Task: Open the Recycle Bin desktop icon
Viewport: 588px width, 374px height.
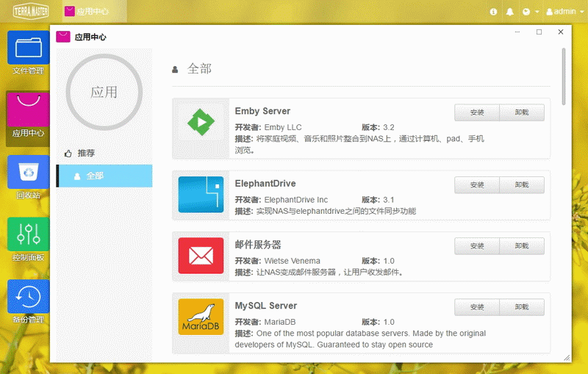Action: pyautogui.click(x=28, y=177)
